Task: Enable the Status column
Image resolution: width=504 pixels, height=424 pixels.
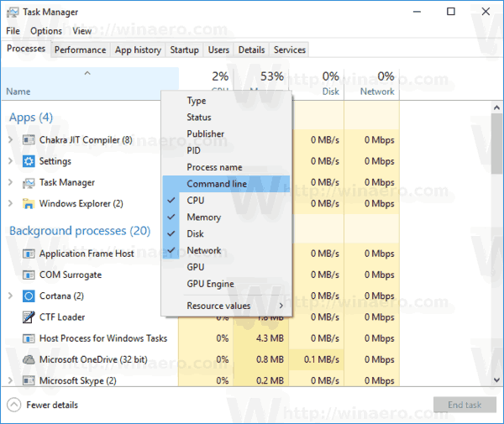Action: [227, 118]
